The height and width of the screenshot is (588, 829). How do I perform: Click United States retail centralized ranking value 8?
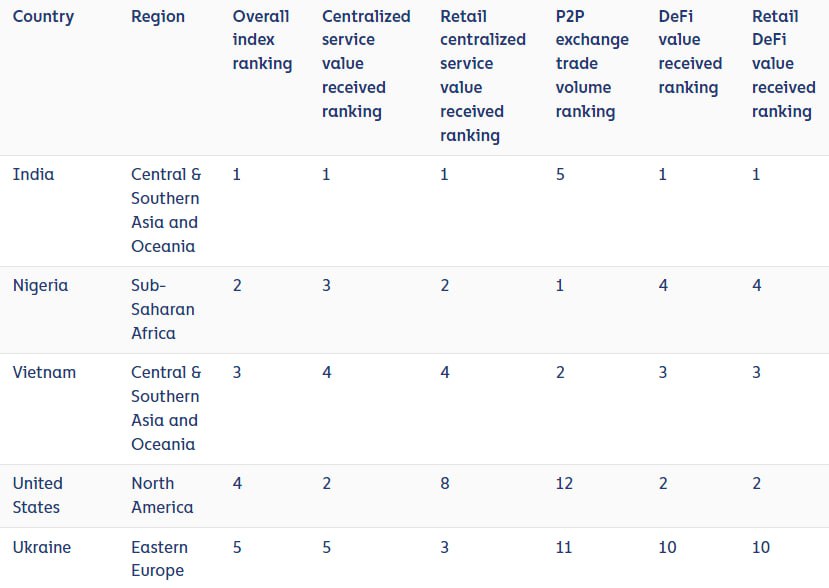(x=445, y=484)
